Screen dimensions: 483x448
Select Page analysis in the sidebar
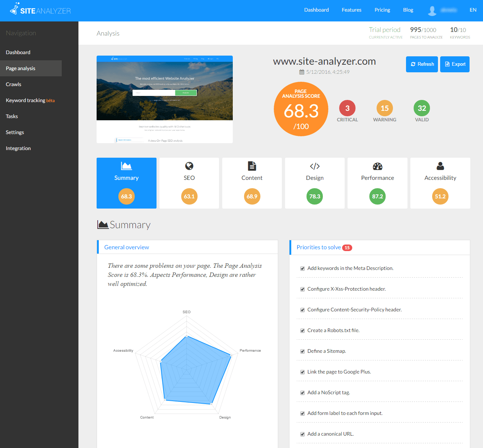click(x=31, y=68)
